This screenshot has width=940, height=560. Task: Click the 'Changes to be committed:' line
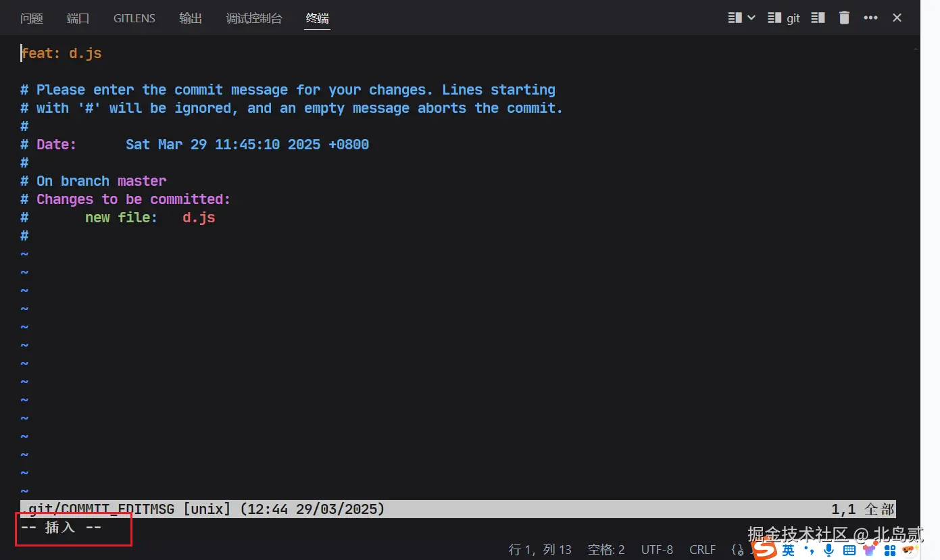[x=126, y=199]
